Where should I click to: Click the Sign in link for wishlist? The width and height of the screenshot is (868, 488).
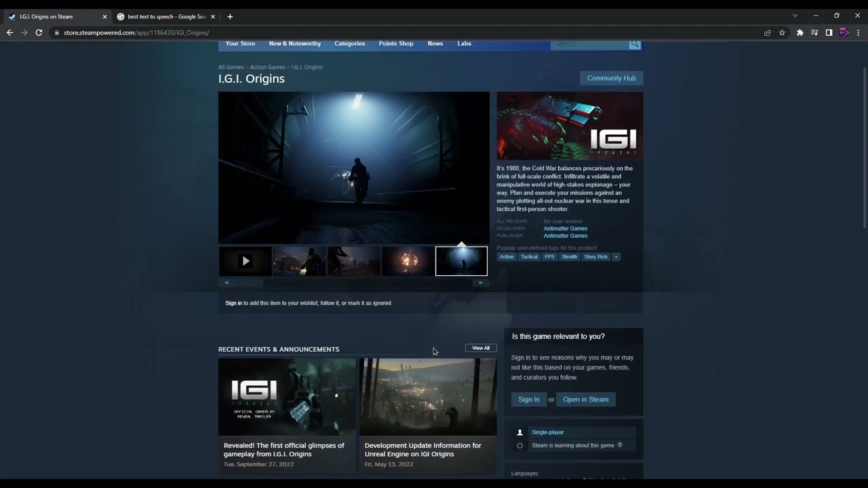(x=233, y=303)
